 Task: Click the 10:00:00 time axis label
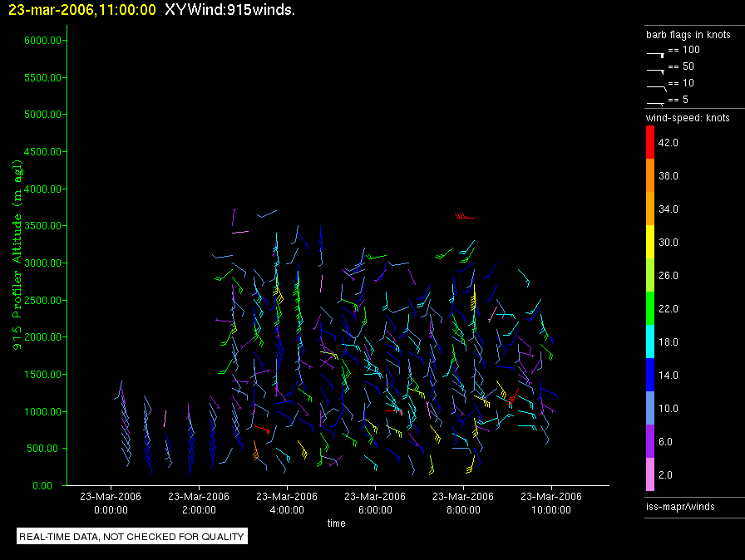(x=551, y=509)
